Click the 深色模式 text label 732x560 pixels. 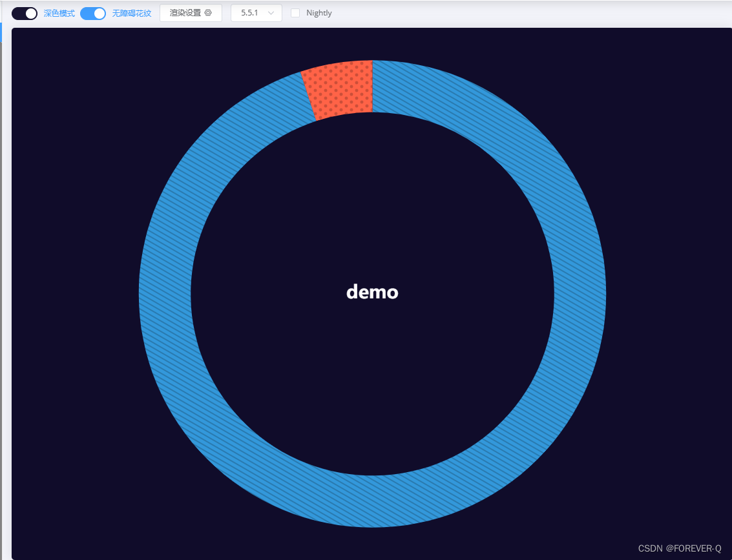(58, 13)
